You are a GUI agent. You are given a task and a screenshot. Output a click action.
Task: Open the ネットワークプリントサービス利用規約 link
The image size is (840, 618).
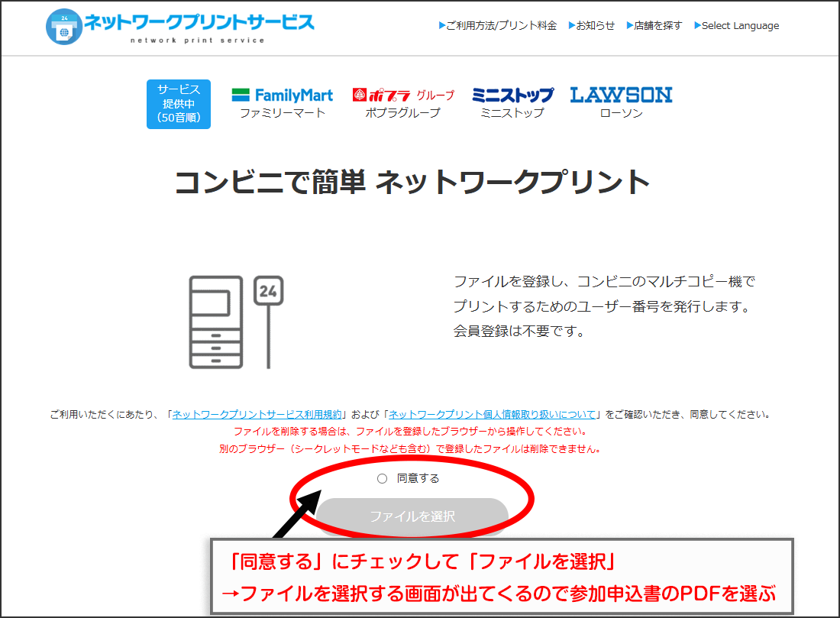pos(257,415)
